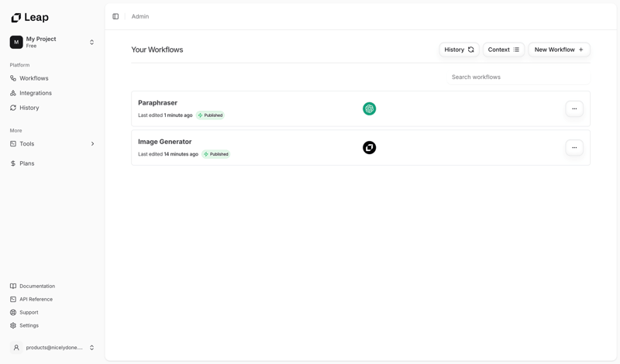This screenshot has width=620, height=364.
Task: Click the Integrations sidebar icon
Action: coord(13,93)
